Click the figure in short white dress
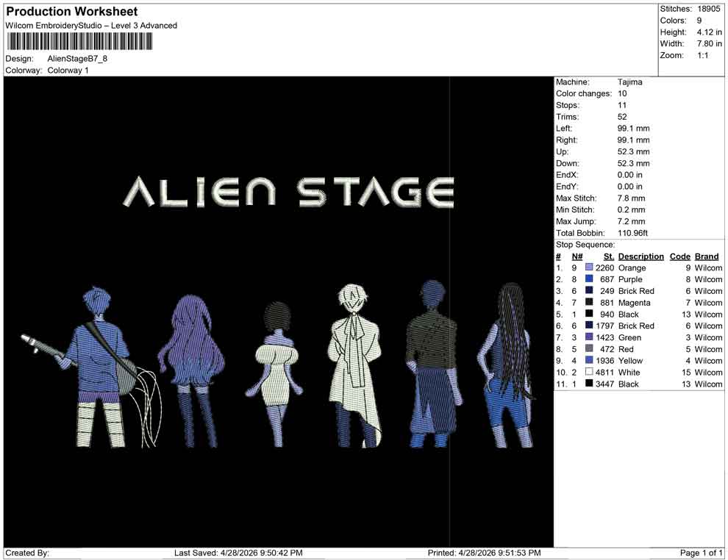The image size is (728, 560). [x=276, y=374]
